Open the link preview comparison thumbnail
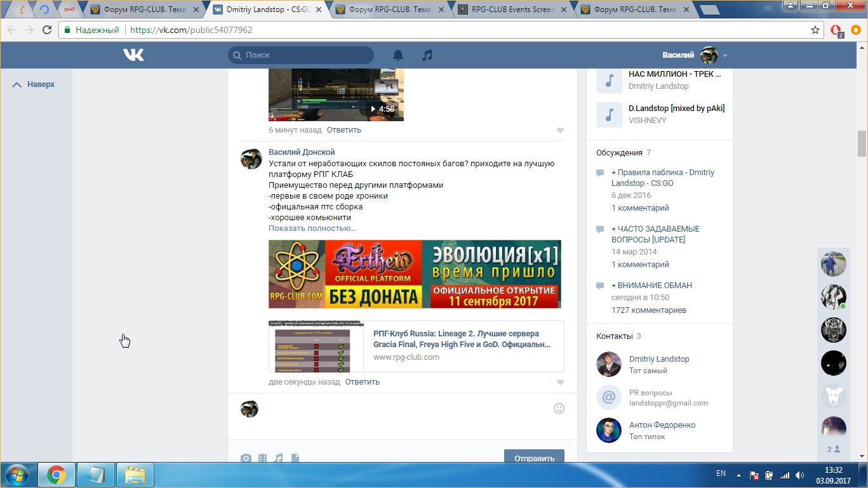 316,346
